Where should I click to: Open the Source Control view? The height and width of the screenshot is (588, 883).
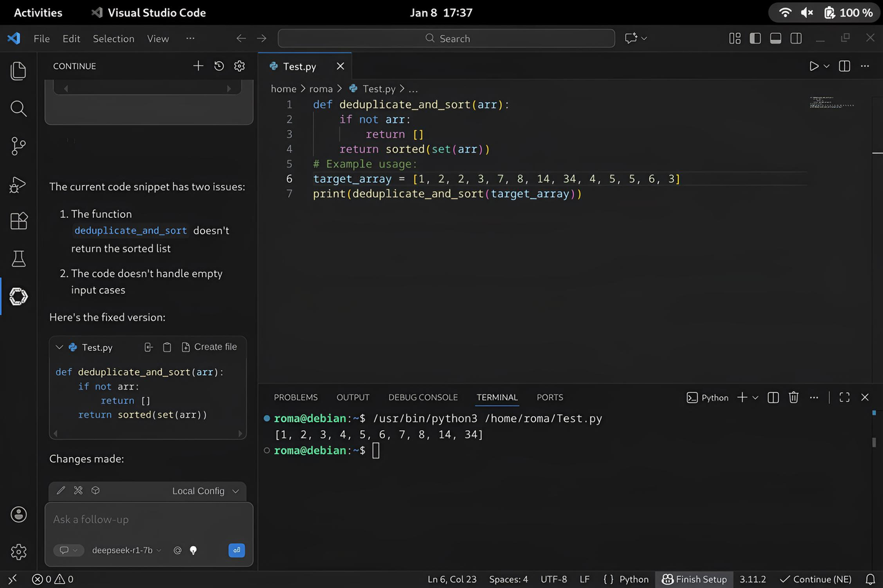(x=19, y=146)
